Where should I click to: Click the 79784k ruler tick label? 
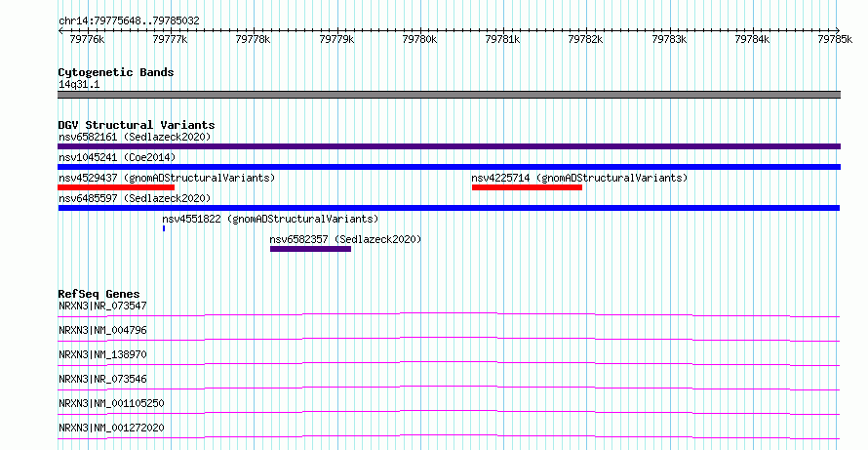[x=752, y=39]
